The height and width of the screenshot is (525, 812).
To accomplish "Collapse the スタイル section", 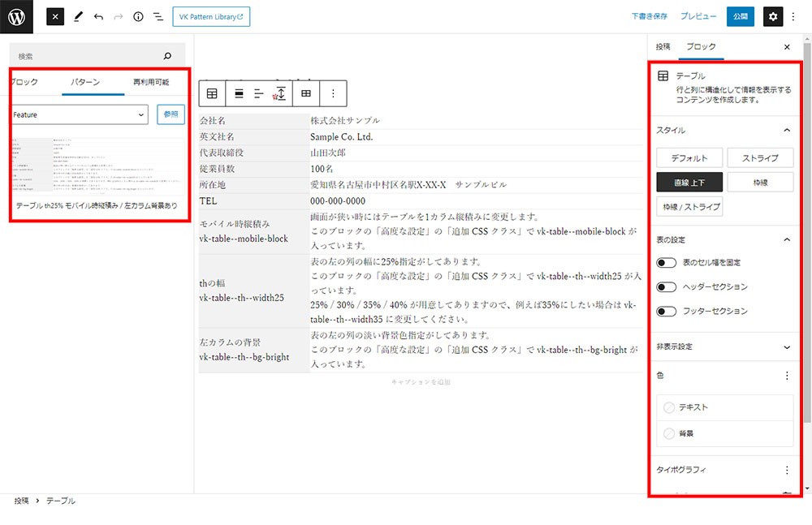I will click(x=786, y=130).
